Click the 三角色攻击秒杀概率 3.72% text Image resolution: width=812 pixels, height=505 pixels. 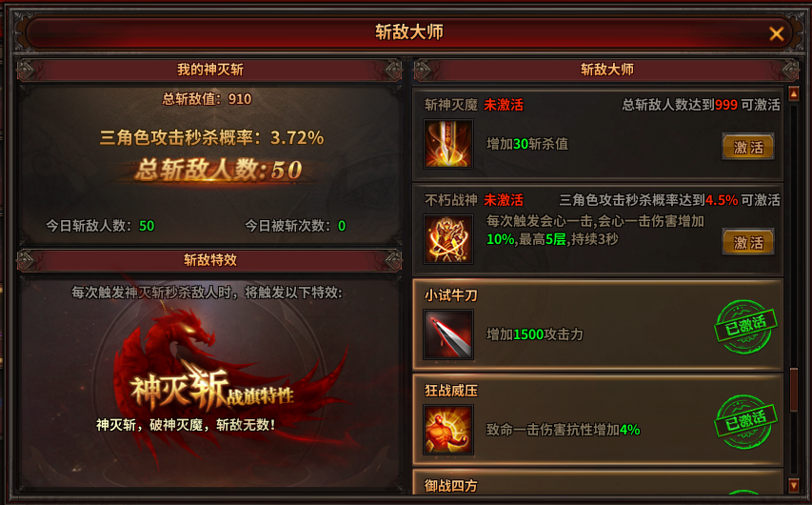pos(211,137)
